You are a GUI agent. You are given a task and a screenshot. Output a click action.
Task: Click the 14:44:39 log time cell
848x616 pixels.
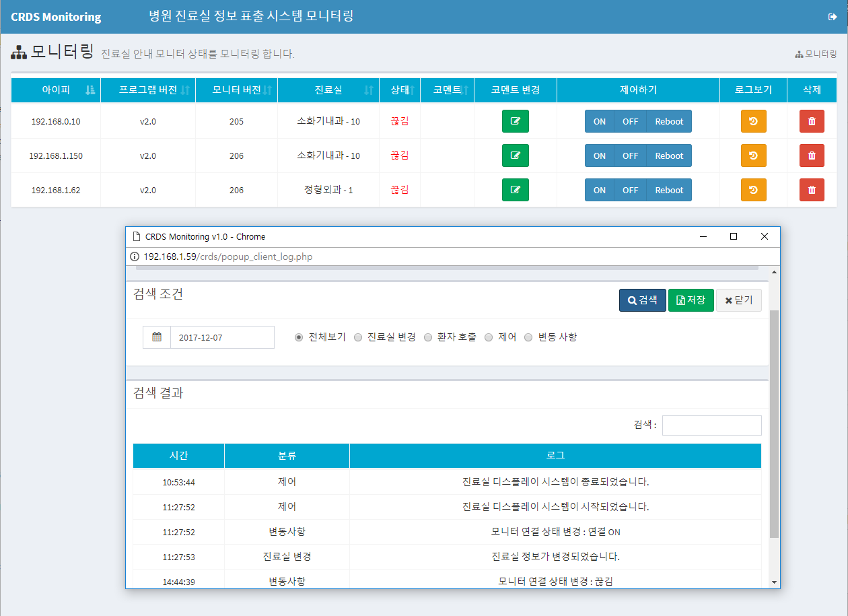point(178,582)
